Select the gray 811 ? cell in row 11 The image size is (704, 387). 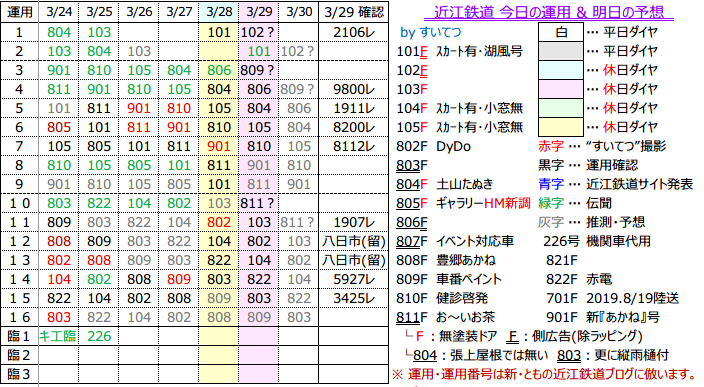[298, 222]
